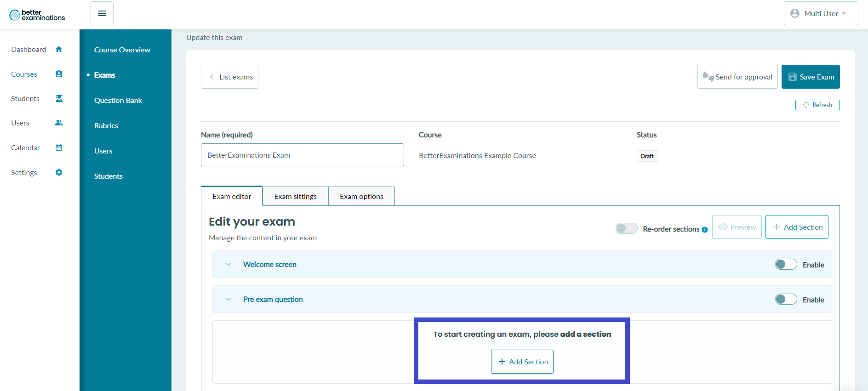The height and width of the screenshot is (391, 868).
Task: Open Rubrics in the course menu
Action: 106,125
